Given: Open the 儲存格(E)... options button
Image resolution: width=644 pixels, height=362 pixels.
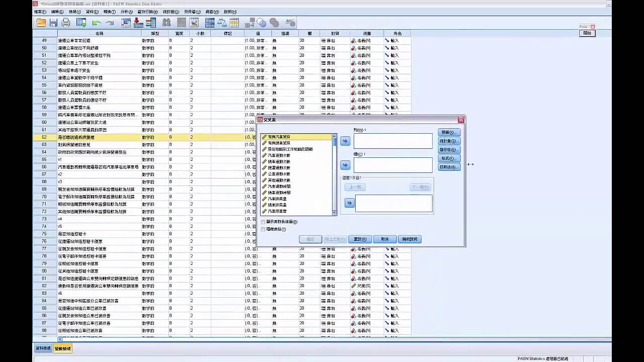Looking at the screenshot, I should (x=449, y=150).
